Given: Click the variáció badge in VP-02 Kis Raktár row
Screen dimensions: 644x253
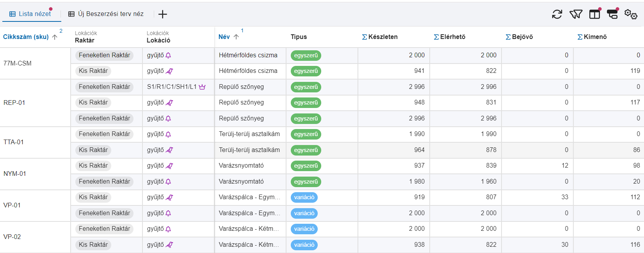Looking at the screenshot, I should 304,245.
